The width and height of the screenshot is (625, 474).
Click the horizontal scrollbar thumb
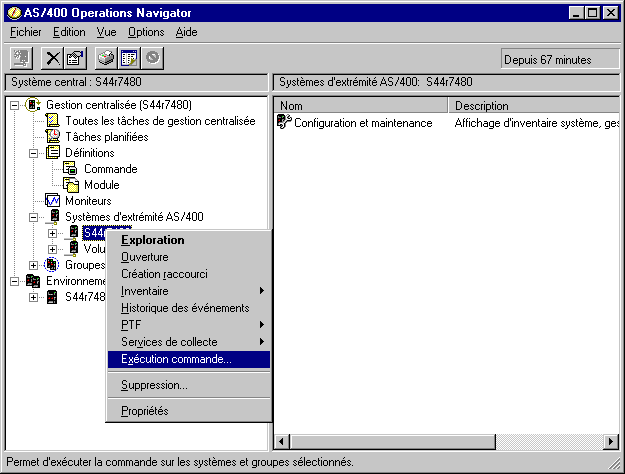point(392,441)
